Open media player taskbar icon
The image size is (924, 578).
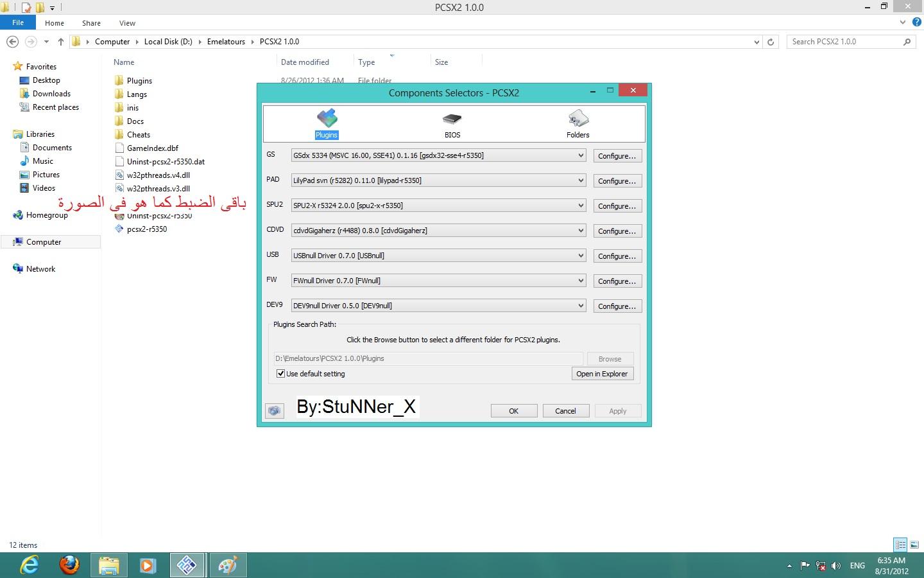(148, 565)
